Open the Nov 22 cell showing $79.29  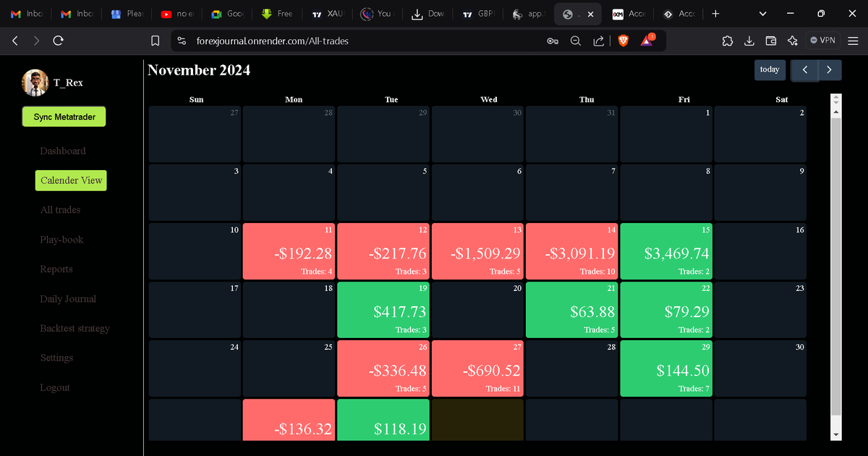coord(666,310)
